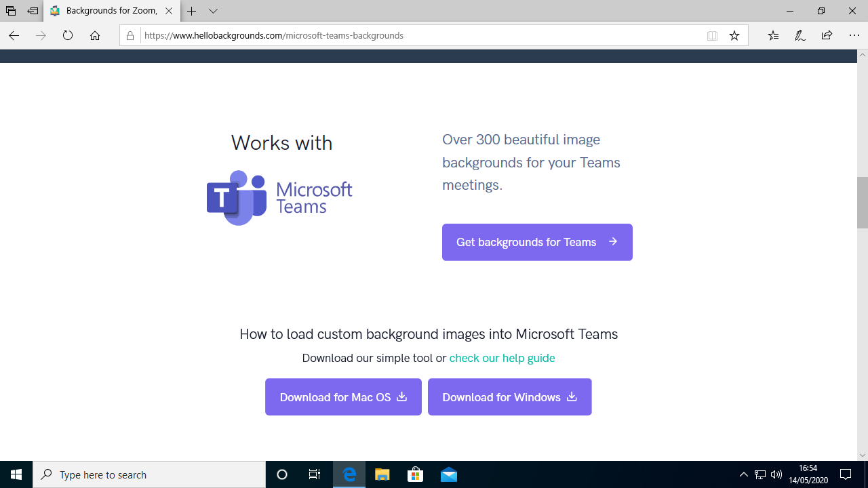Open Microsoft Store taskbar icon

click(x=415, y=474)
